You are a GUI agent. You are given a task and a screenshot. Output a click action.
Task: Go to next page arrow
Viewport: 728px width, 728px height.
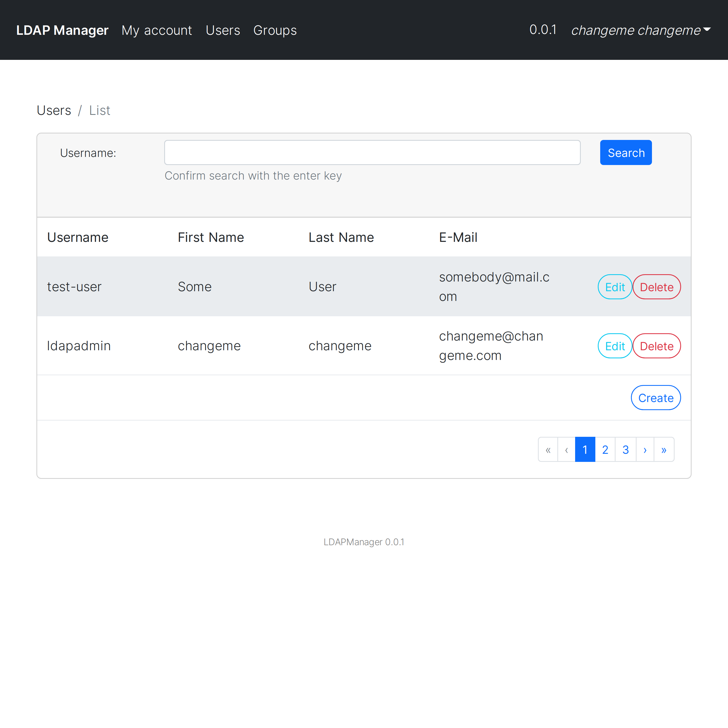click(645, 449)
